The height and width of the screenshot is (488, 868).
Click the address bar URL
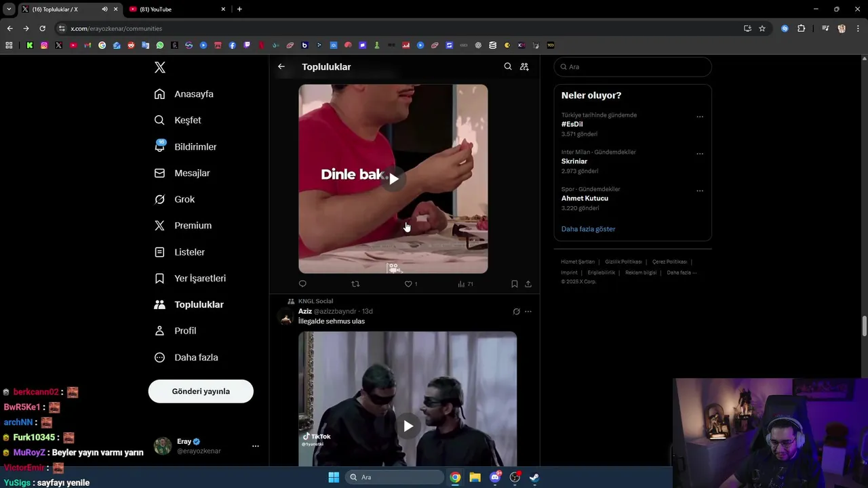click(x=116, y=28)
